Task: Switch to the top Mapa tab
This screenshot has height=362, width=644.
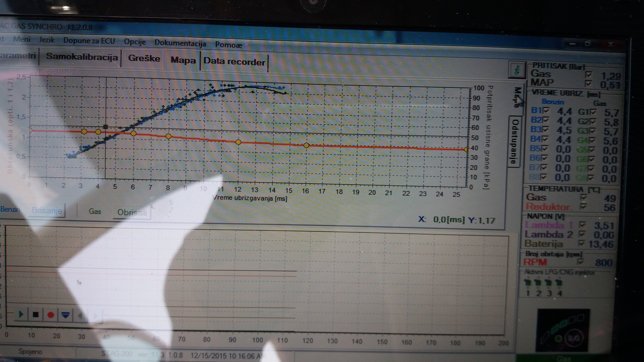Action: point(183,60)
